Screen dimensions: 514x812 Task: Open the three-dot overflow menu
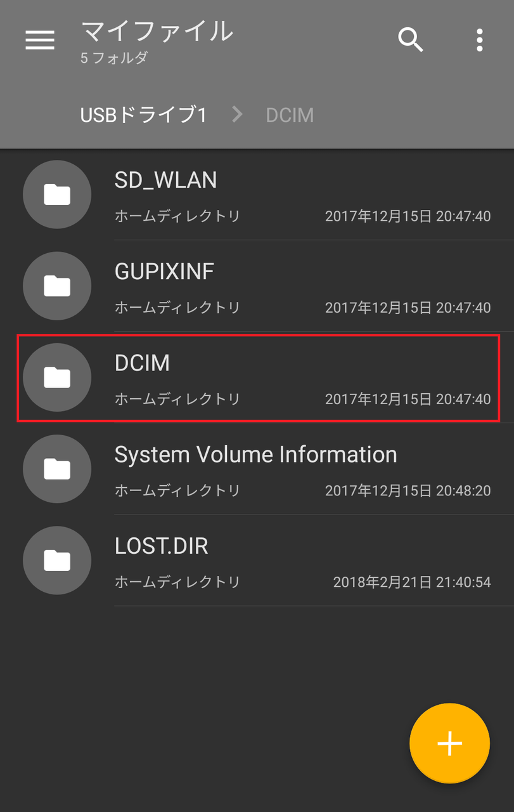click(480, 40)
